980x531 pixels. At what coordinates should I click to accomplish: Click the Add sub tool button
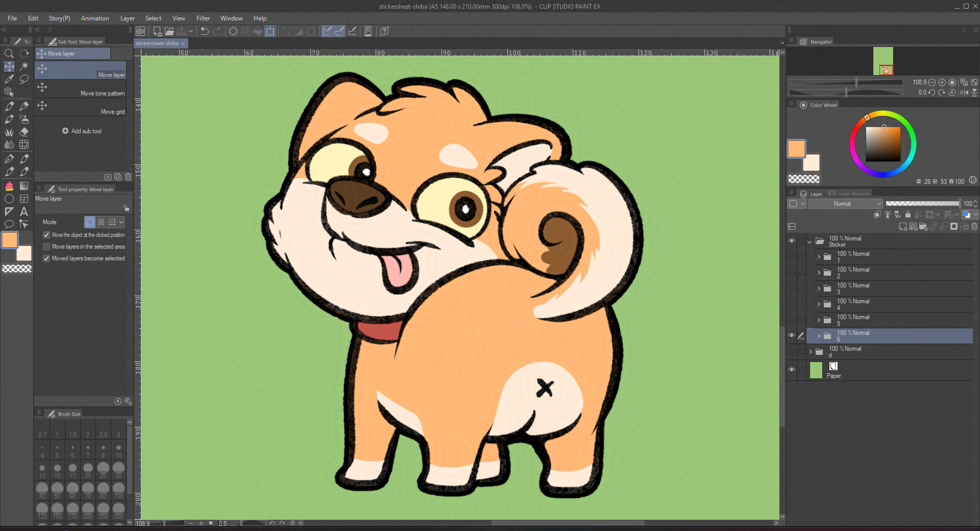pyautogui.click(x=82, y=131)
